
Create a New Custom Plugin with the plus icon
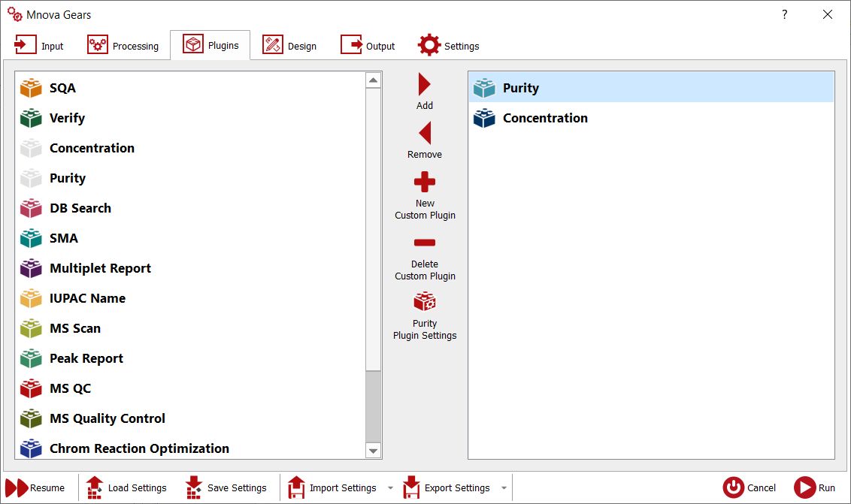click(x=425, y=182)
